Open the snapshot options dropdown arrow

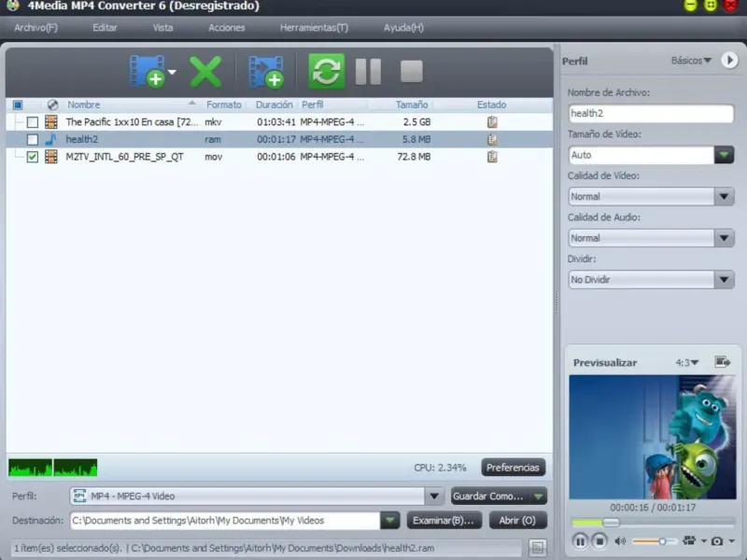click(x=731, y=541)
